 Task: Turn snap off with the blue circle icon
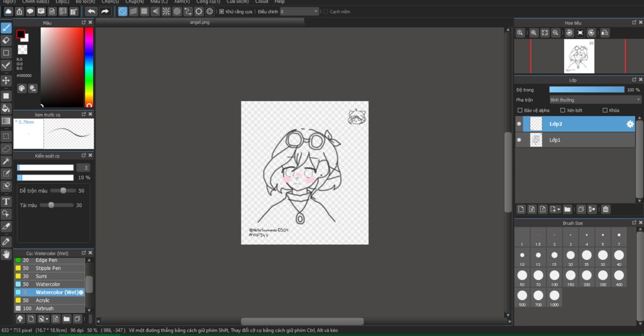(x=123, y=11)
